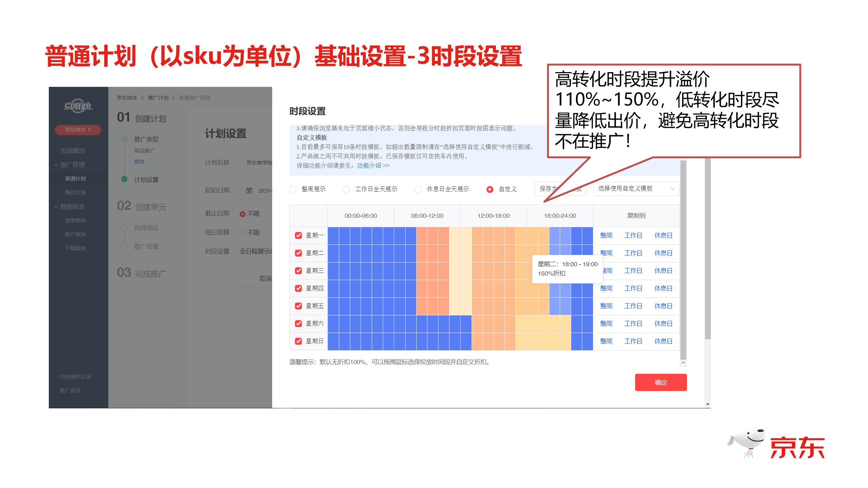This screenshot has height=488, width=868.
Task: Select the 工作日全天展示 radio option
Action: click(x=346, y=189)
